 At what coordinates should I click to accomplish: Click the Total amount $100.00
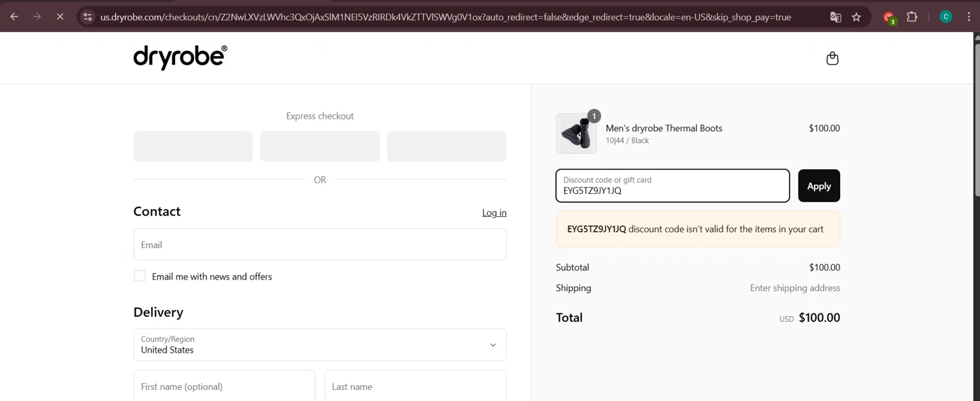(x=819, y=318)
